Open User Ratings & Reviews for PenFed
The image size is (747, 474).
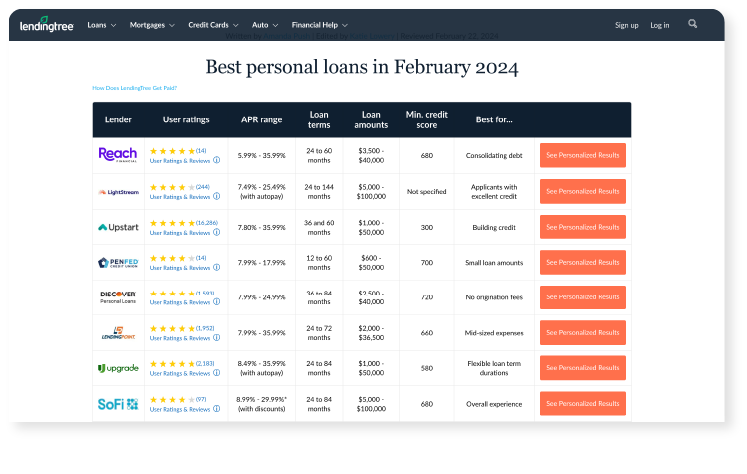[180, 268]
